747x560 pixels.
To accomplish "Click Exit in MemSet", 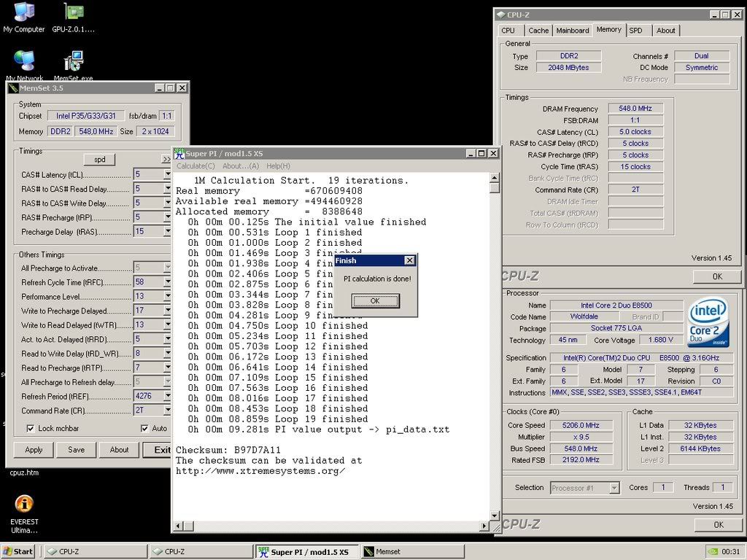I will (158, 449).
